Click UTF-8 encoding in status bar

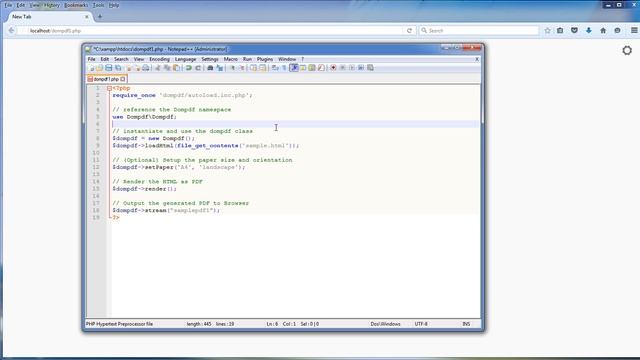pos(421,324)
